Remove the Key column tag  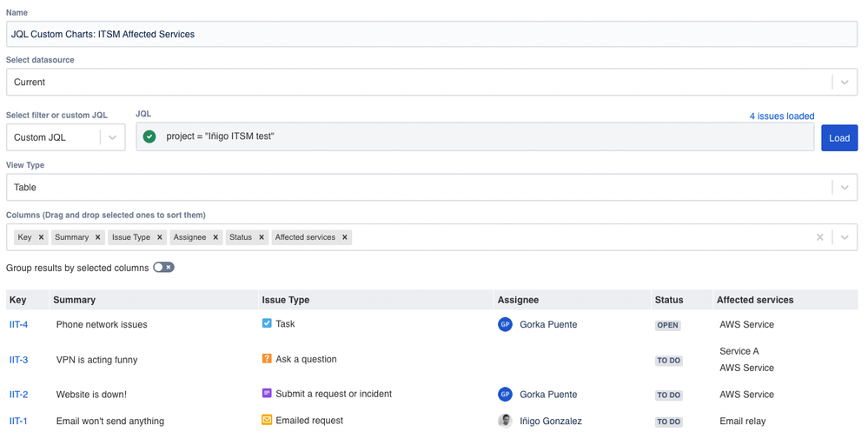coord(41,237)
